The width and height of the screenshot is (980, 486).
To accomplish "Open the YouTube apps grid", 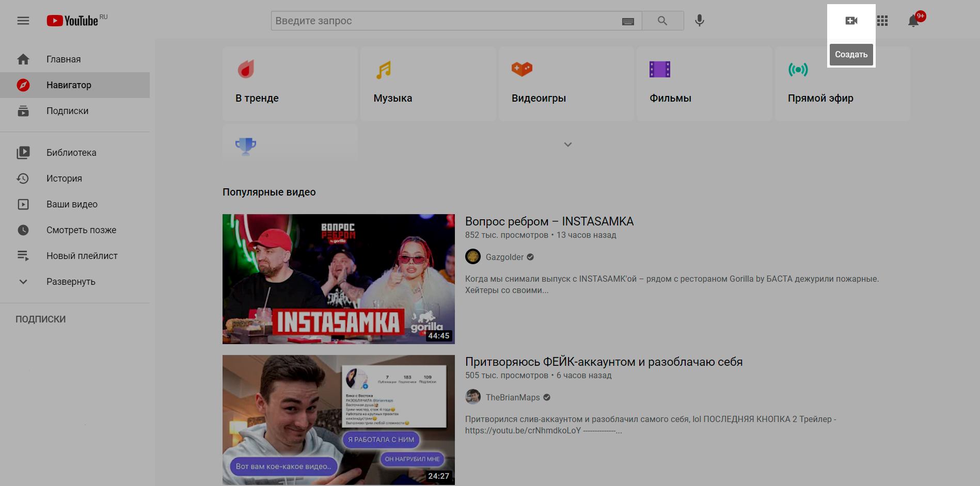I will (x=882, y=21).
